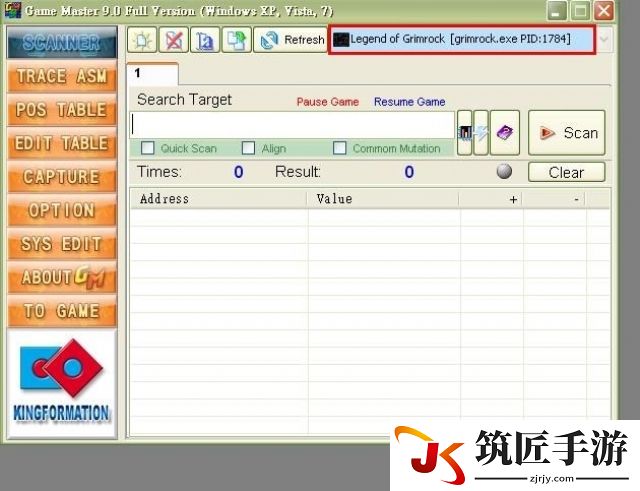Viewport: 640px width, 491px height.
Task: Open the CAPTURE section
Action: pos(62,177)
